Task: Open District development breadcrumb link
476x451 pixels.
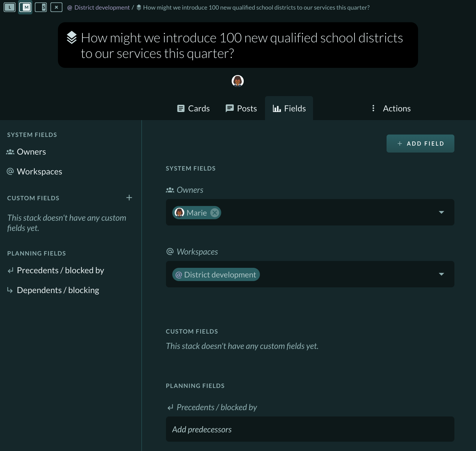Action: point(98,8)
